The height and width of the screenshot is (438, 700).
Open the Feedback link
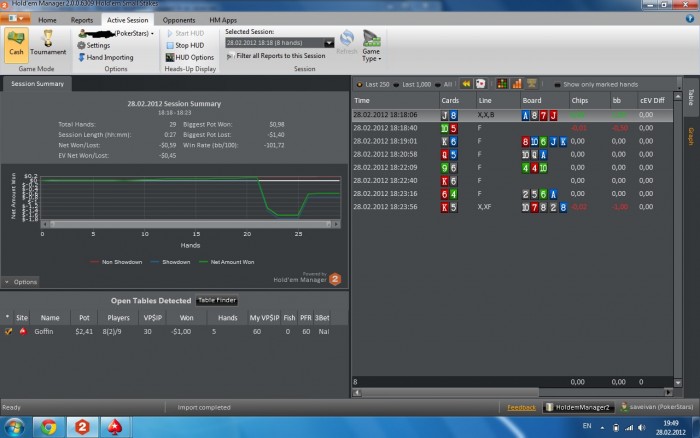(521, 407)
